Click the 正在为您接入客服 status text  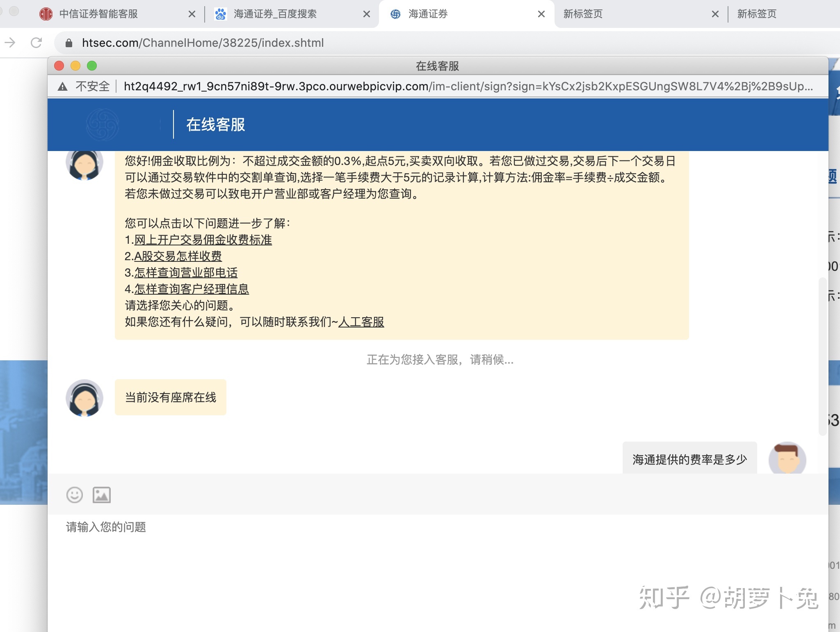[440, 360]
